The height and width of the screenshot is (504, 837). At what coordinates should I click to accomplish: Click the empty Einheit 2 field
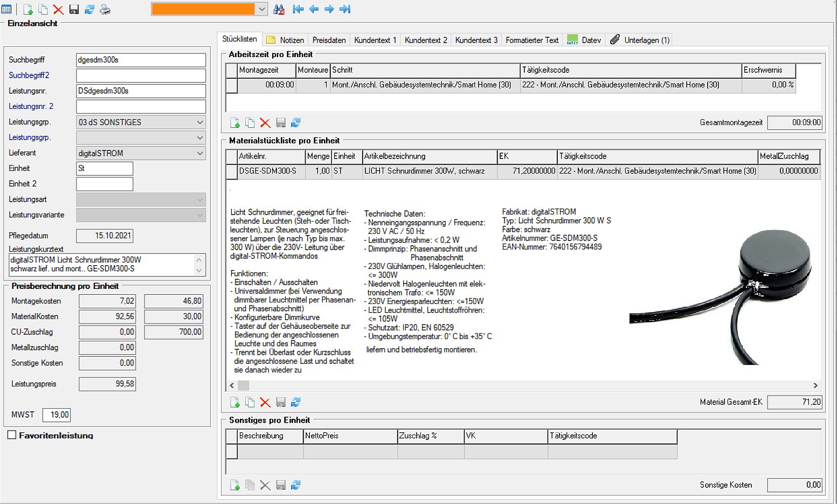pos(105,184)
